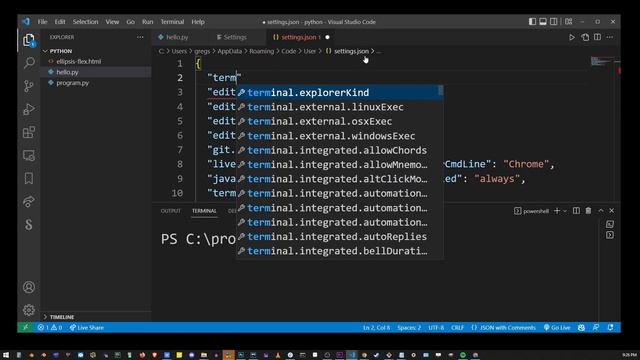Toggle primary side bar layout icon
Image resolution: width=640 pixels, height=360 pixels.
coord(532,22)
